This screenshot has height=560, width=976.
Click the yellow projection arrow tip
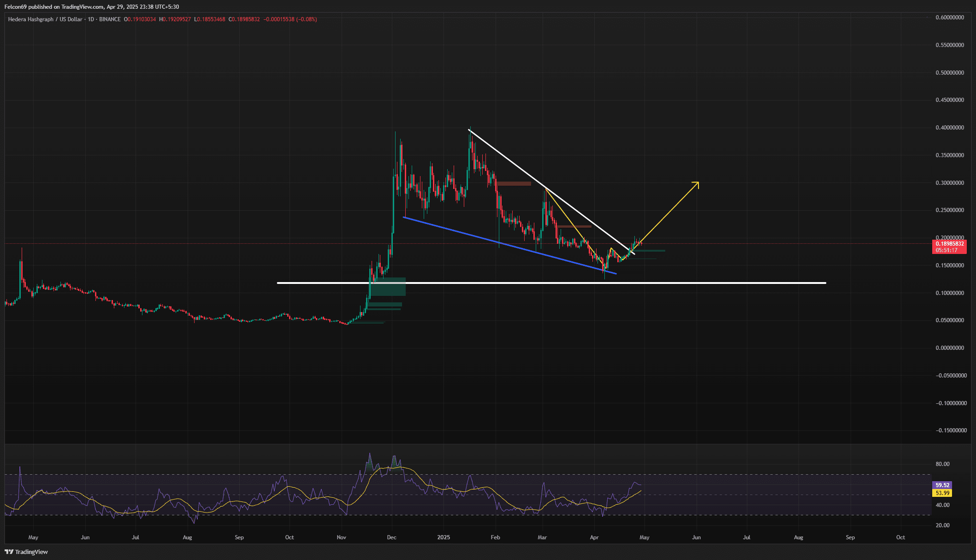click(698, 183)
